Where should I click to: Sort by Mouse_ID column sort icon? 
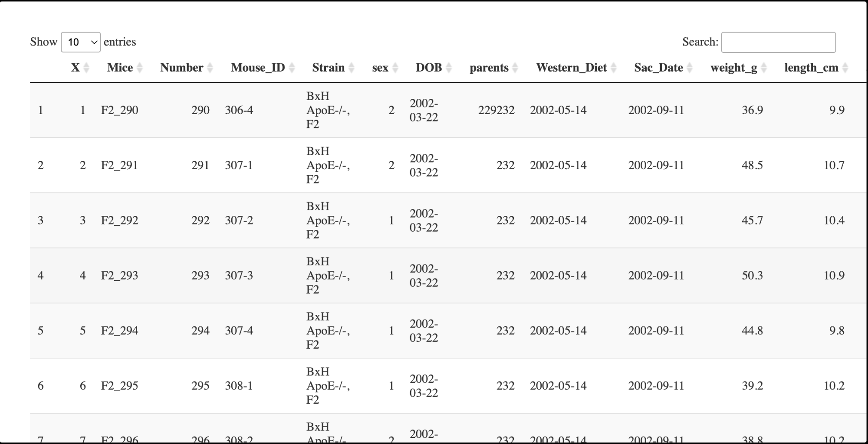(x=292, y=68)
